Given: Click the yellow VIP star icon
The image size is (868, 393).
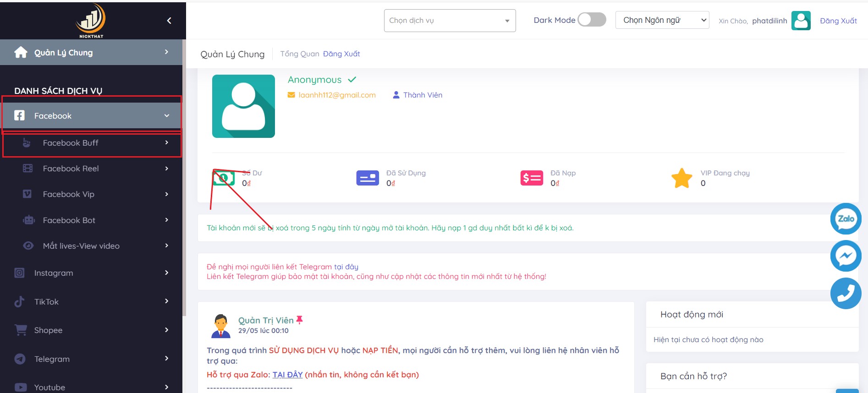Looking at the screenshot, I should [x=681, y=178].
